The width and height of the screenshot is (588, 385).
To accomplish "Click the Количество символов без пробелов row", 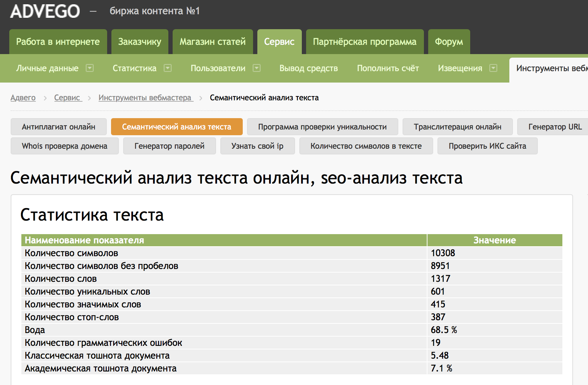I will pyautogui.click(x=292, y=266).
